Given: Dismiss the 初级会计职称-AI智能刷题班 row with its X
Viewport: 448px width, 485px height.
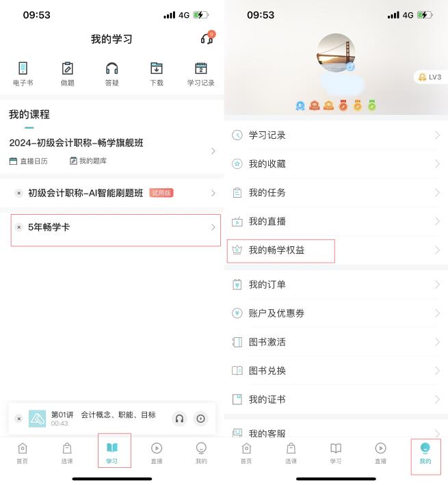Looking at the screenshot, I should pos(19,193).
